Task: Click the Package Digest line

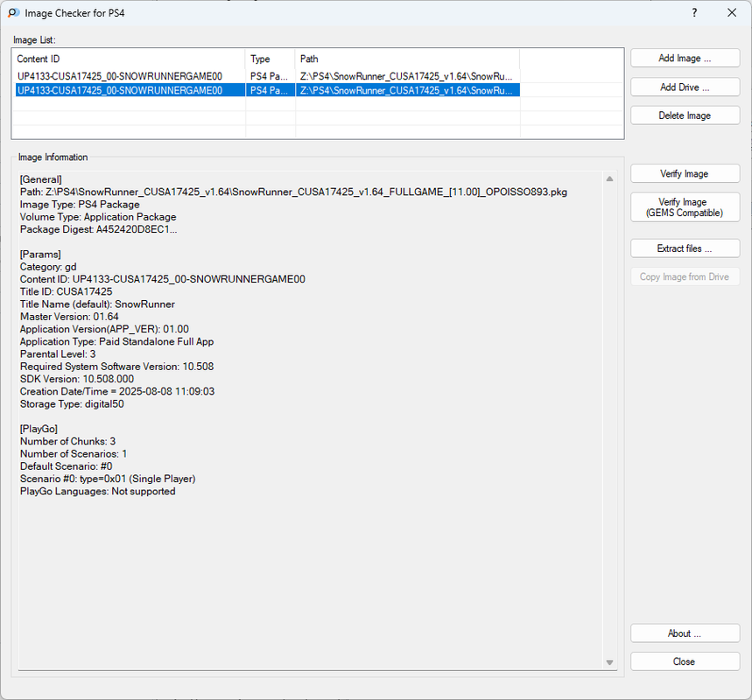Action: pos(98,229)
